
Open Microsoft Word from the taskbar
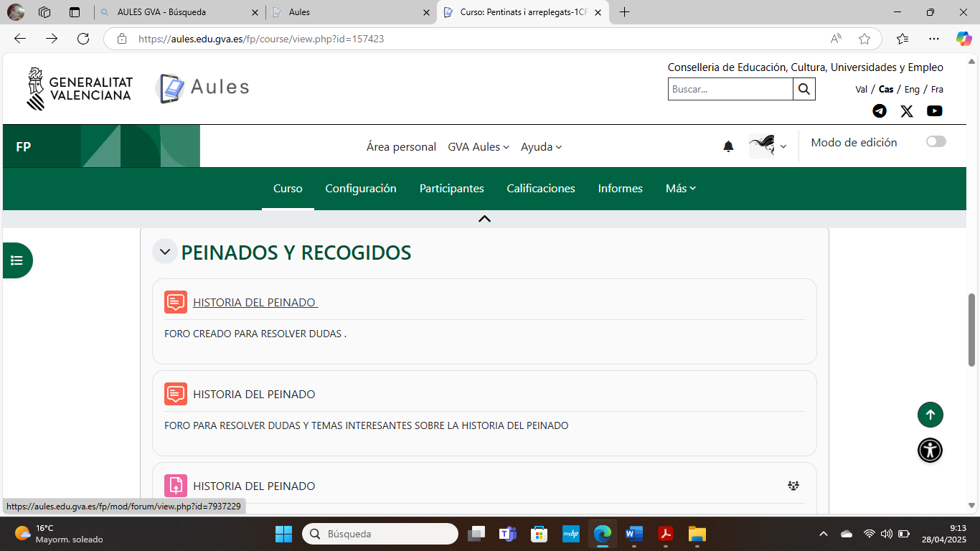(633, 534)
